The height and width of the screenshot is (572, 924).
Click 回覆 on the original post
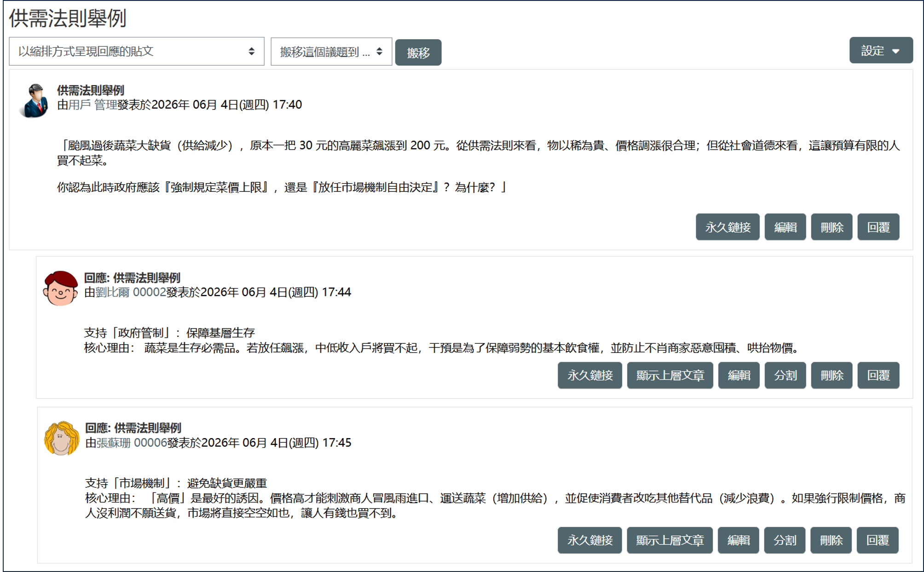(878, 227)
